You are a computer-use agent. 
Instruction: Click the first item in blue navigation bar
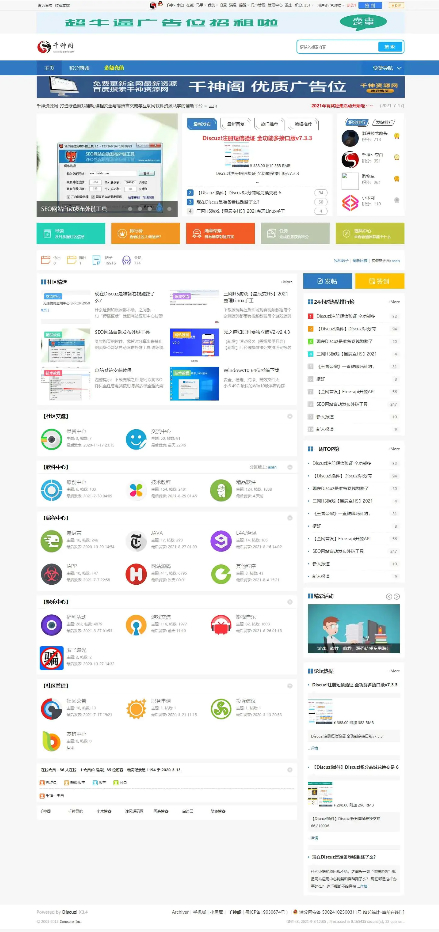pos(49,68)
